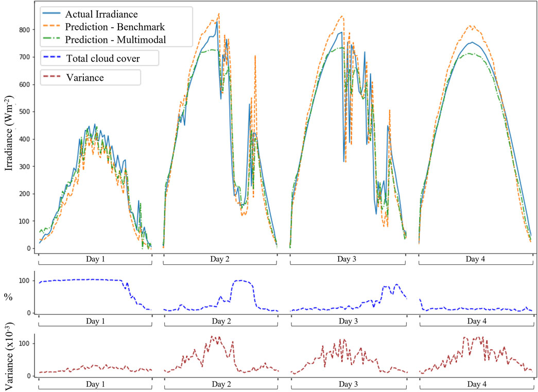This screenshot has height=392, width=538.
Task: Click "Day 1" under the cloud cover chart
Action: pyautogui.click(x=95, y=321)
